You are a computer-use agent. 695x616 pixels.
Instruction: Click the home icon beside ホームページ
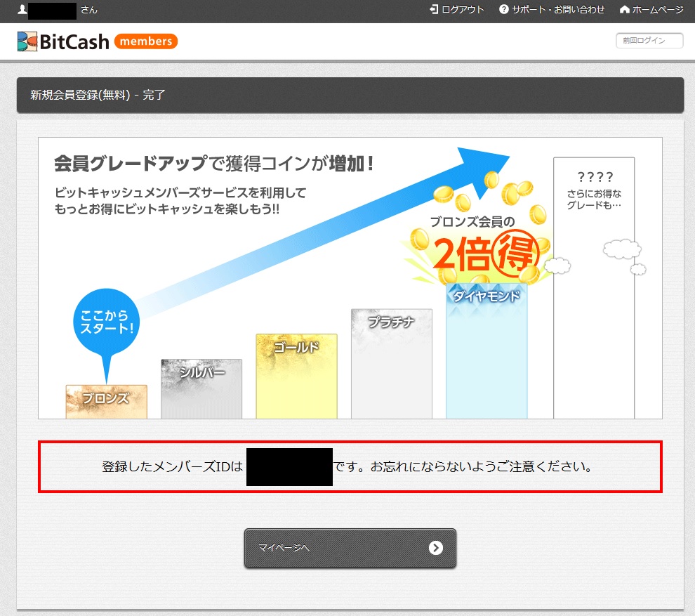(624, 10)
